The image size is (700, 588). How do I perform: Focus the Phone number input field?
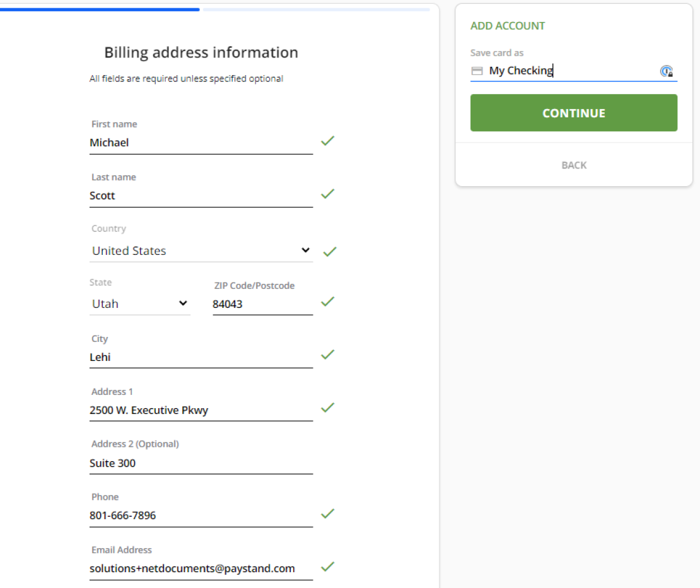(201, 516)
